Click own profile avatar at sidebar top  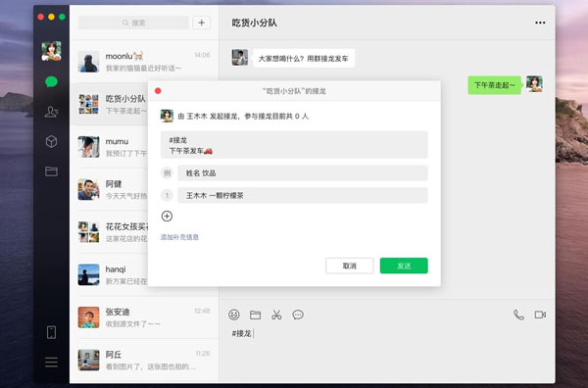point(51,51)
